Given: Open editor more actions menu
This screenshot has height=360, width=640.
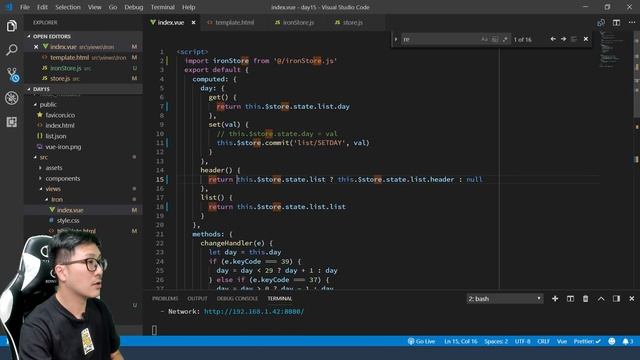Looking at the screenshot, I should (632, 23).
